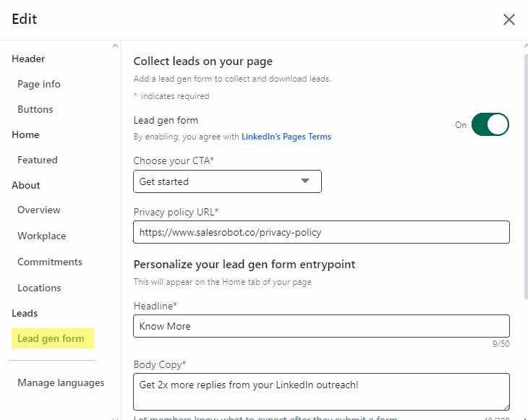Click the 9/50 character counter

point(501,344)
